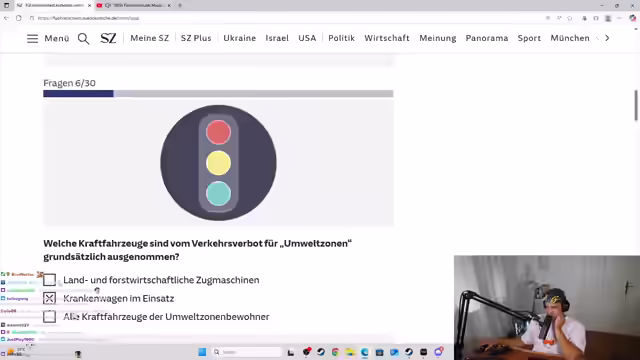The width and height of the screenshot is (640, 360).
Task: Click the traffic light illustration
Action: [x=218, y=163]
